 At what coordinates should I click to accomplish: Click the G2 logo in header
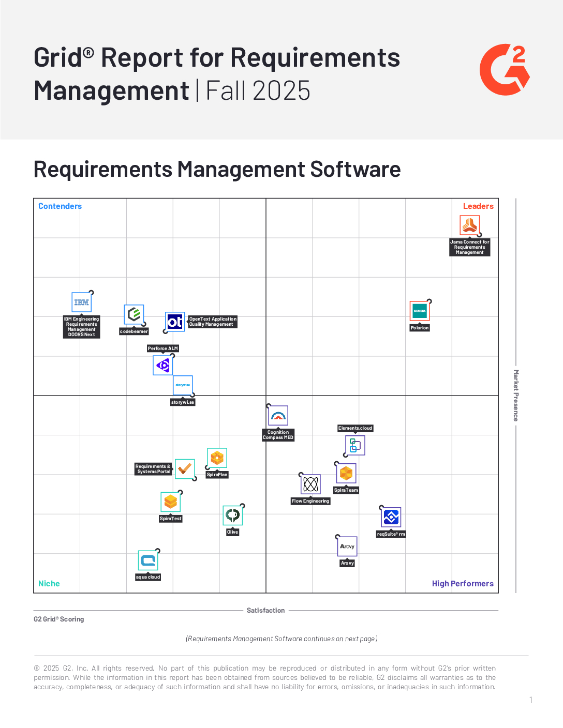point(505,70)
